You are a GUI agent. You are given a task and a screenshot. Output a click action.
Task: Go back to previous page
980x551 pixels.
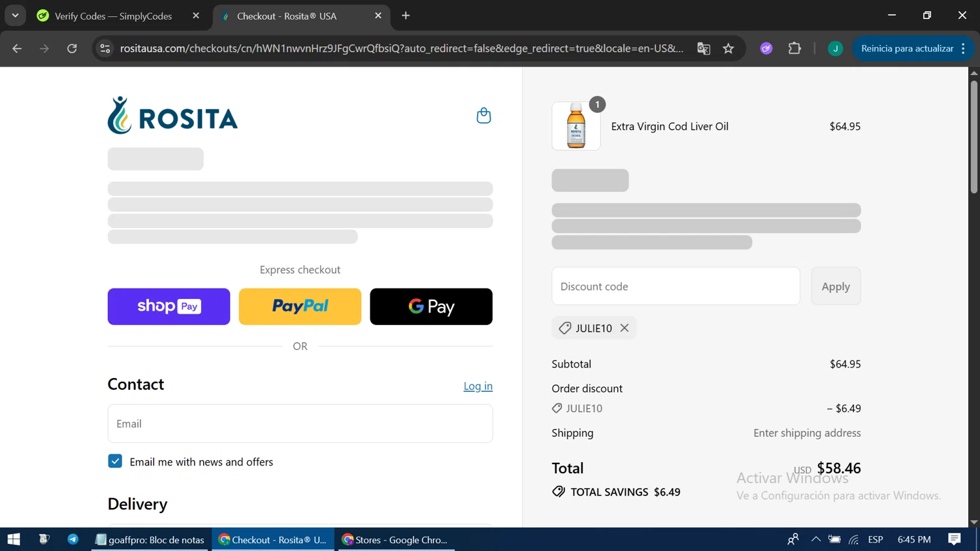pos(17,48)
